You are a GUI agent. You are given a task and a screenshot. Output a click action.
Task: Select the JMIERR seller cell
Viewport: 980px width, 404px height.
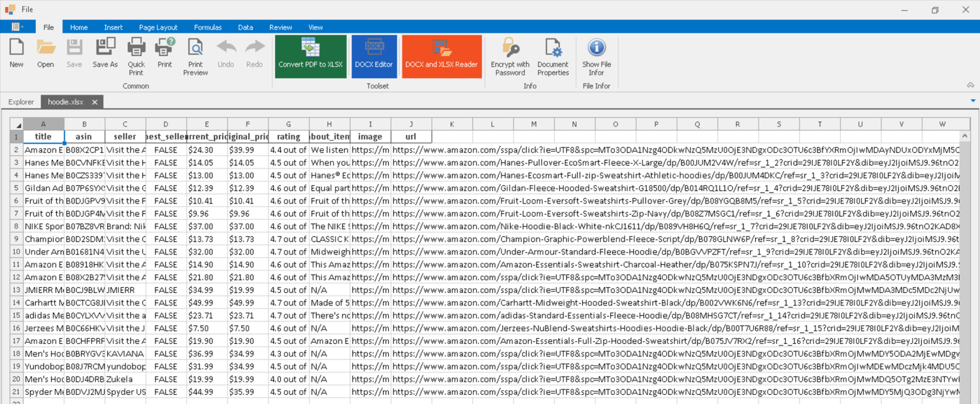pyautogui.click(x=125, y=290)
